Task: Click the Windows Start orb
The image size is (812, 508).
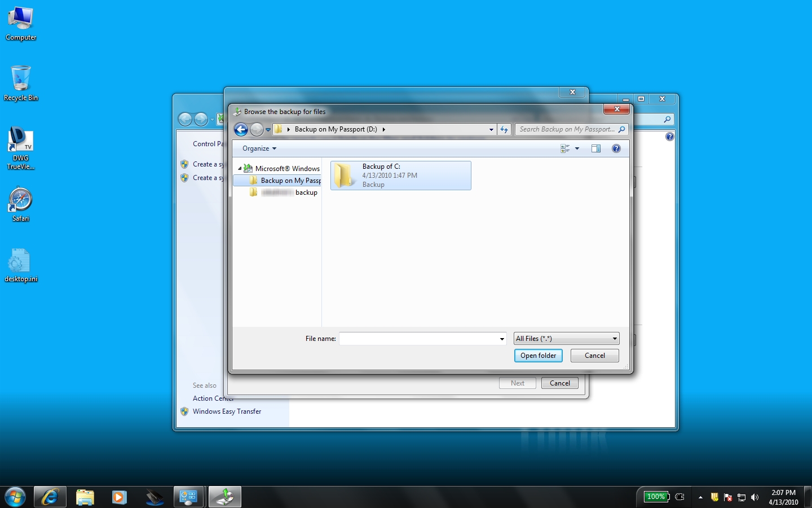Action: coord(15,497)
